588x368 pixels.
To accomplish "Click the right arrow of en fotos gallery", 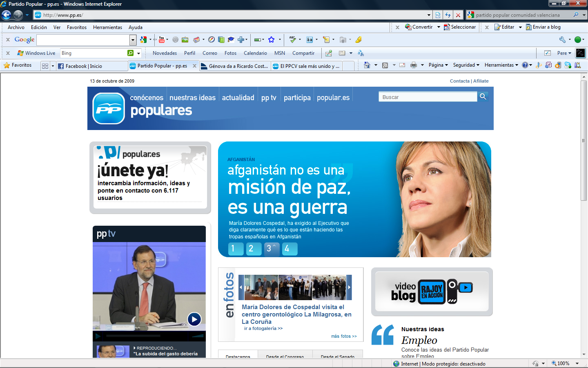I will coord(349,287).
